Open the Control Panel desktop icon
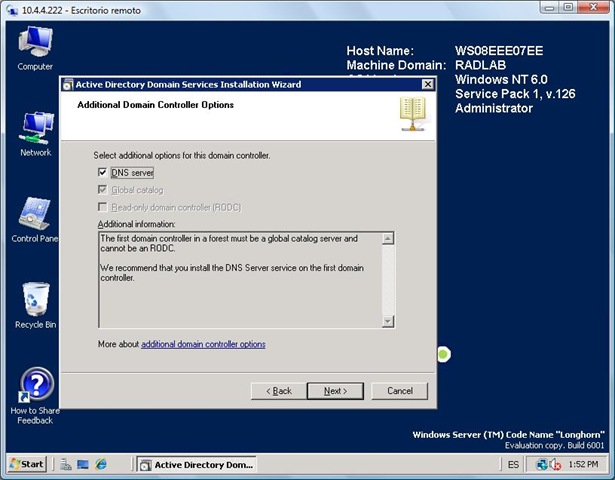 tap(35, 214)
